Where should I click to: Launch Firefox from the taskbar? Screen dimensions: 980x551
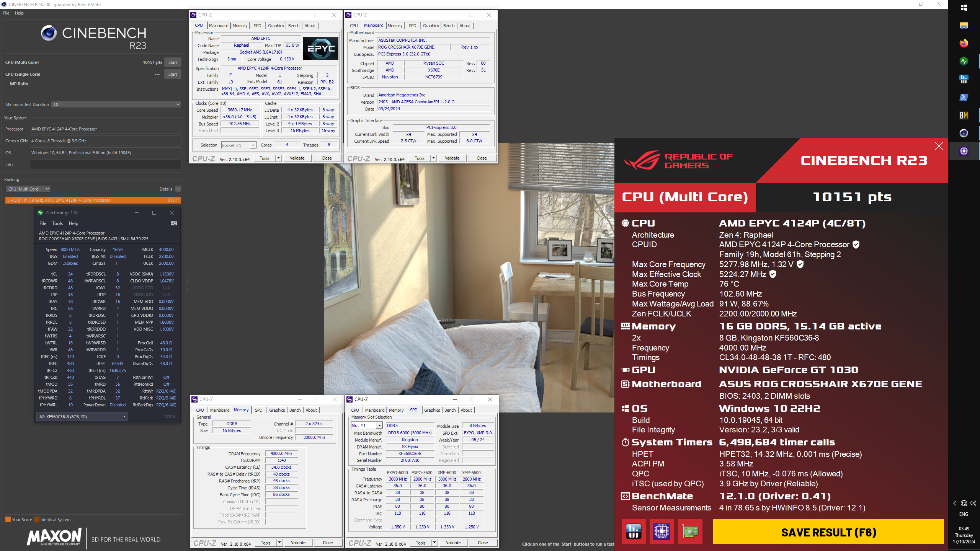(964, 43)
